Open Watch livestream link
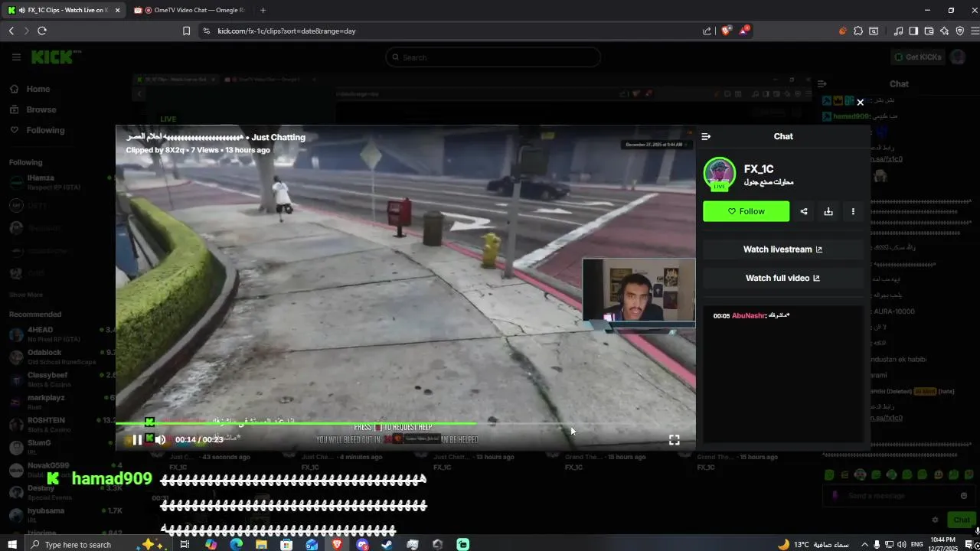980x551 pixels. 782,249
